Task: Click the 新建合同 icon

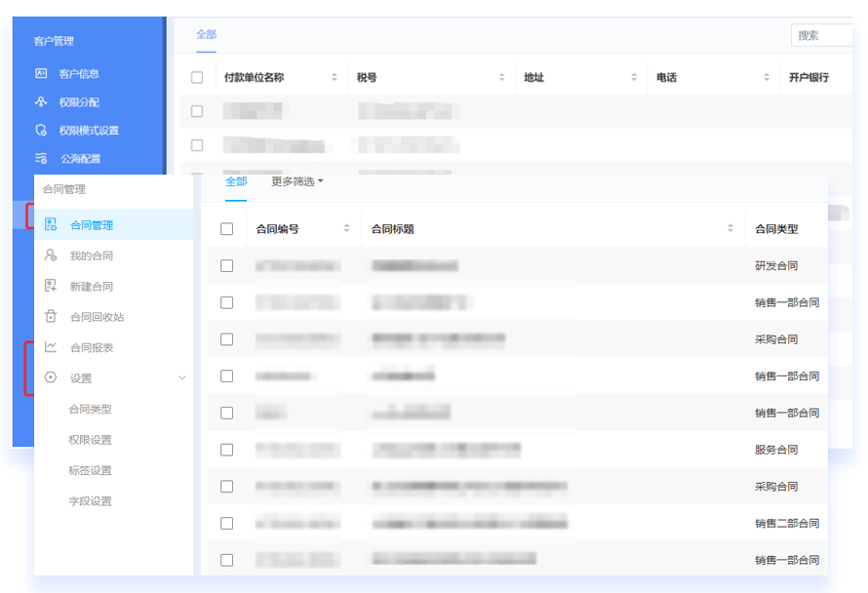Action: tap(51, 286)
